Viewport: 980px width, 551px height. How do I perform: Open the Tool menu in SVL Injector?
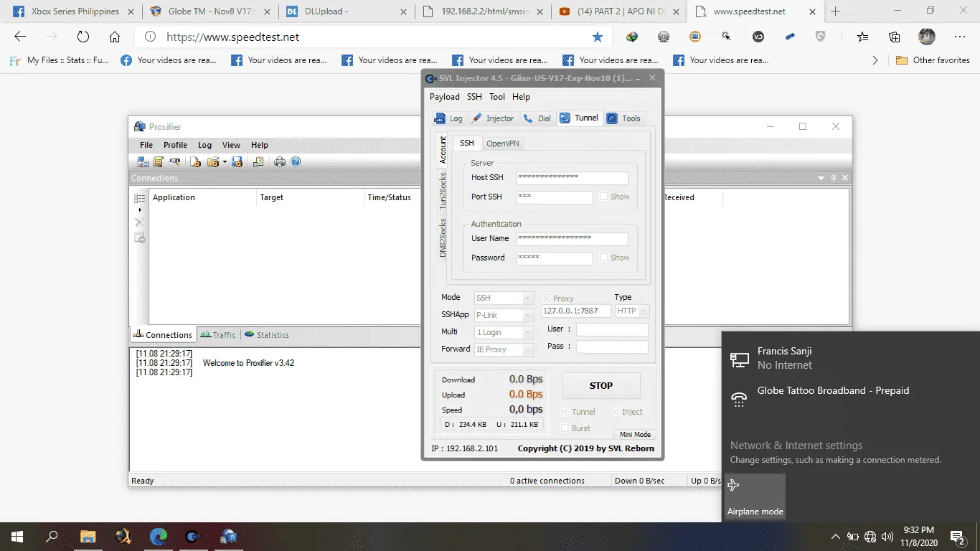click(497, 97)
